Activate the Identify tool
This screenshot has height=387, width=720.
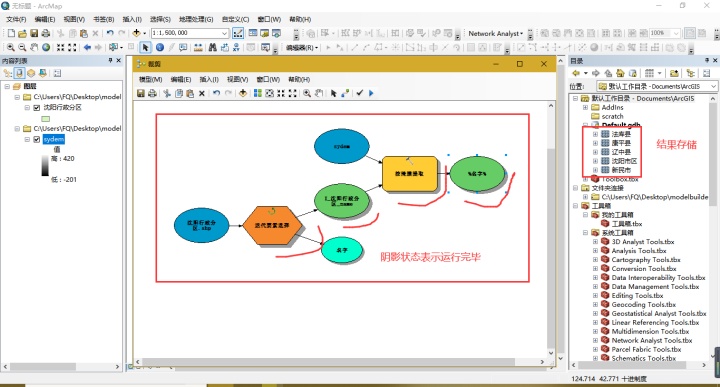pos(160,47)
